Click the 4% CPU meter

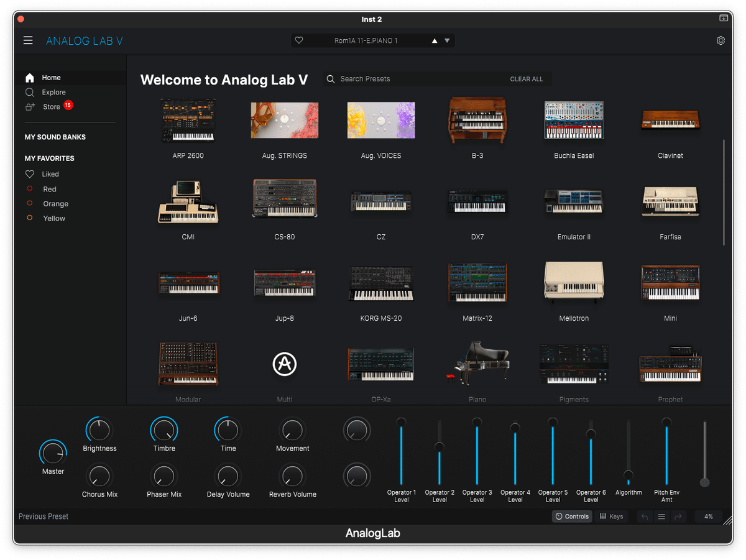pos(709,516)
